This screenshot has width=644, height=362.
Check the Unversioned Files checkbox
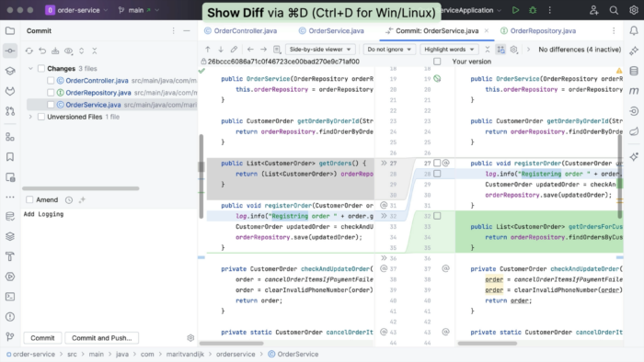[x=41, y=117]
